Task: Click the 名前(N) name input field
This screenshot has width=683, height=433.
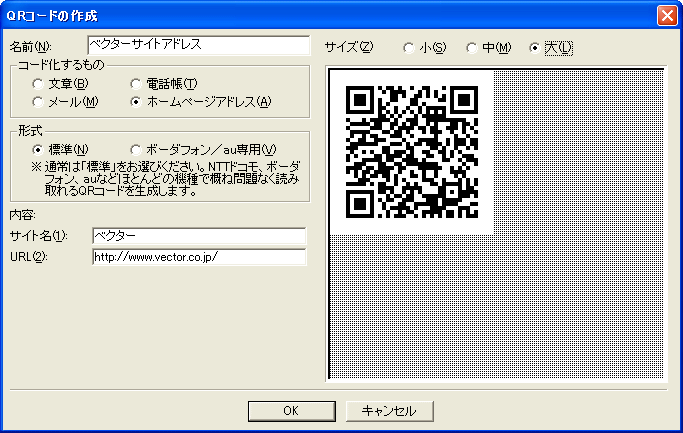Action: 199,45
